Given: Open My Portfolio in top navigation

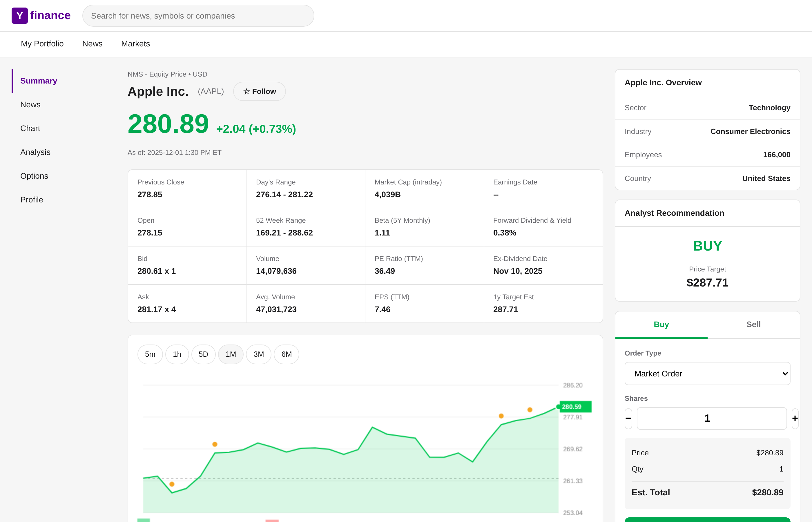Looking at the screenshot, I should coord(42,44).
